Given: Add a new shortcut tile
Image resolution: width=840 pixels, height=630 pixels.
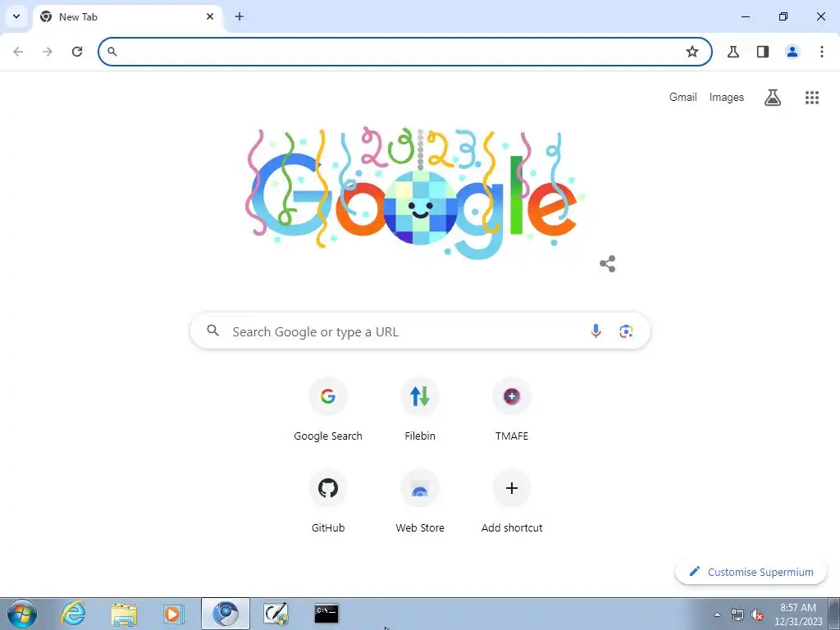Looking at the screenshot, I should click(x=512, y=501).
